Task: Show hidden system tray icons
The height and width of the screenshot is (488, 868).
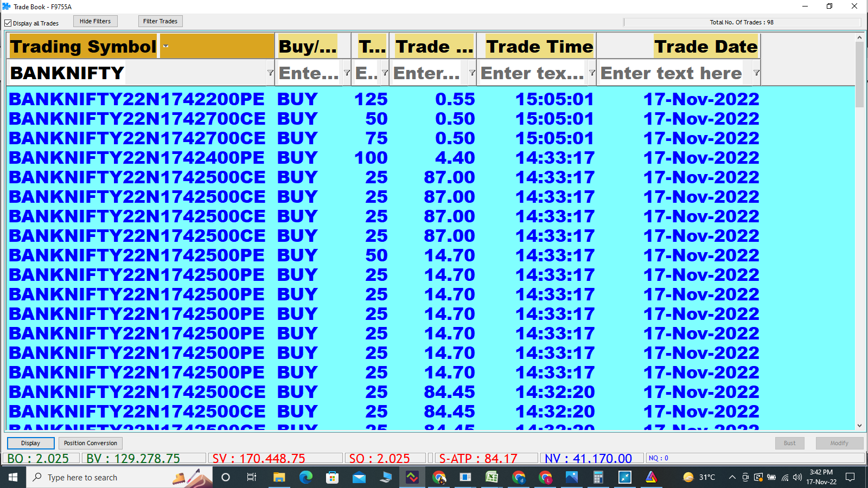Action: (732, 477)
